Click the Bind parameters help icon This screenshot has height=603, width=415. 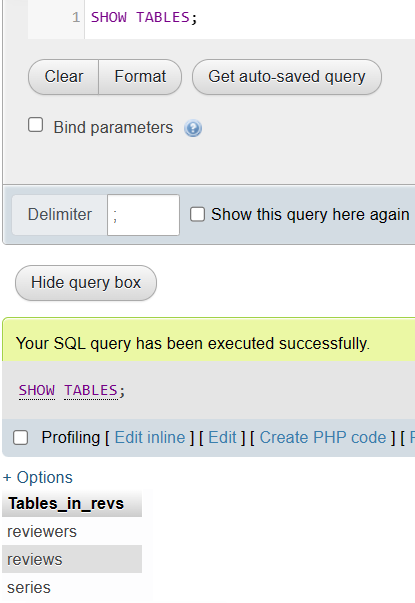tap(193, 128)
